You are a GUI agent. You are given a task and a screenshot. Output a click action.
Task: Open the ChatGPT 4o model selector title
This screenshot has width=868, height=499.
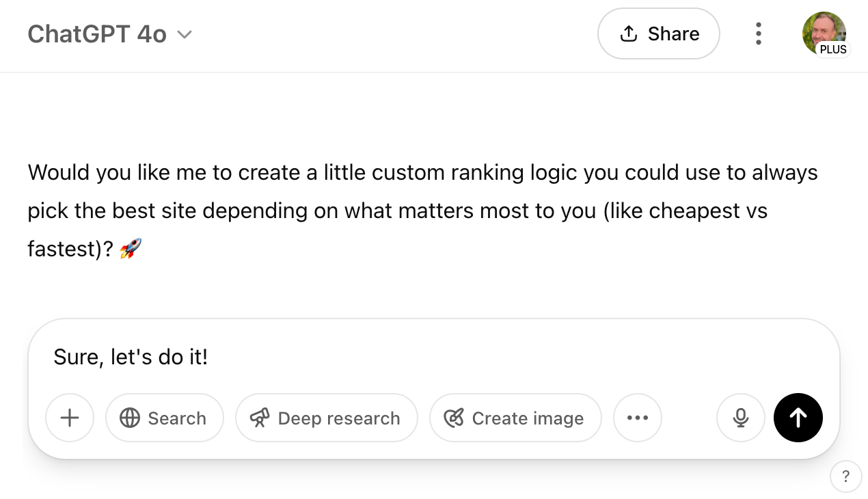click(97, 34)
